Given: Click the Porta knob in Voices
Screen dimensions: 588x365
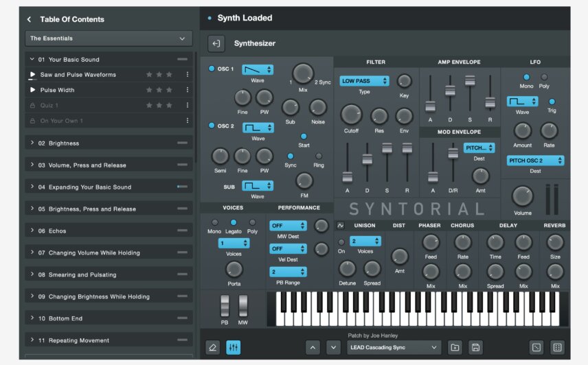Looking at the screenshot, I should (234, 269).
